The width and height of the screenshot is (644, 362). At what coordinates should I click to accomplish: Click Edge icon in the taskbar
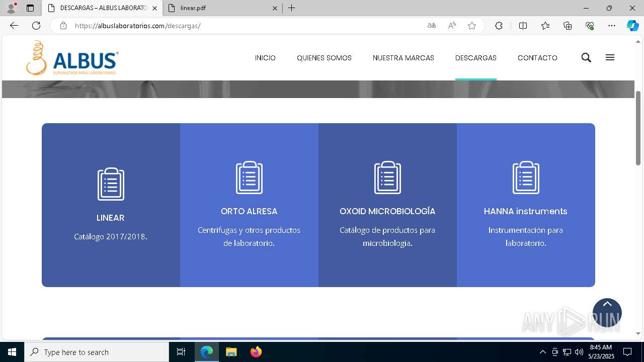click(207, 352)
